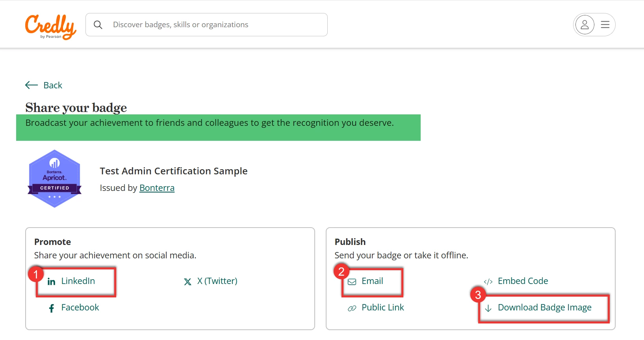Open the Bonterra issuer link
Viewport: 644px width, 340px height.
[x=157, y=188]
